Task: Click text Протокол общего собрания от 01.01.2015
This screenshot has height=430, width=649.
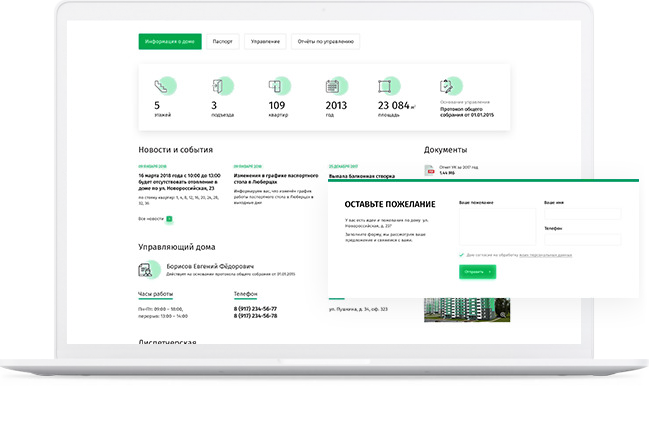Action: point(467,112)
